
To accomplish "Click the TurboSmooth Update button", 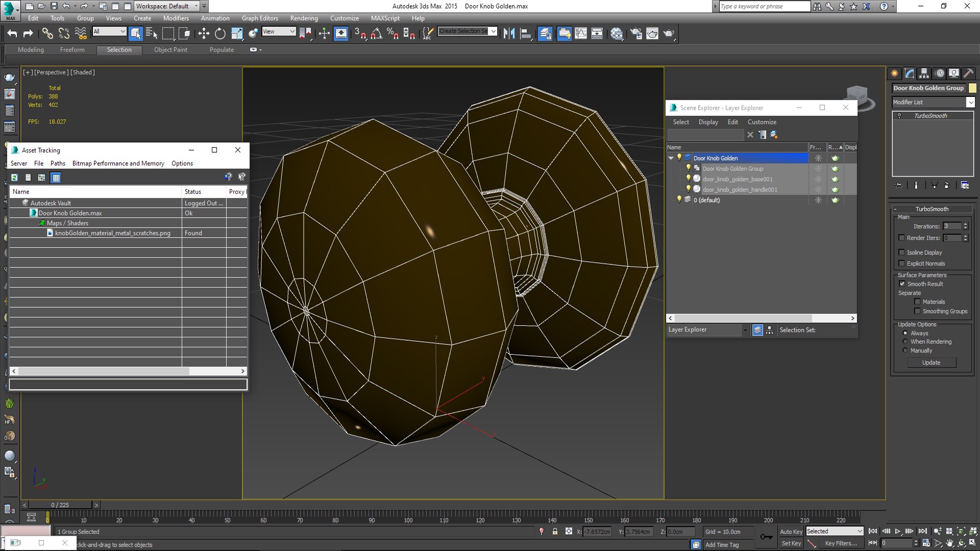I will (932, 363).
